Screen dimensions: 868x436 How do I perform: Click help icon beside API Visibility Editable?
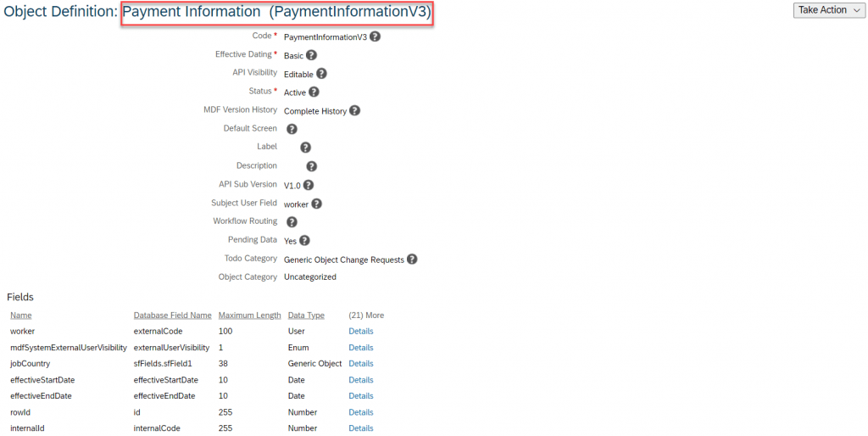(x=321, y=73)
